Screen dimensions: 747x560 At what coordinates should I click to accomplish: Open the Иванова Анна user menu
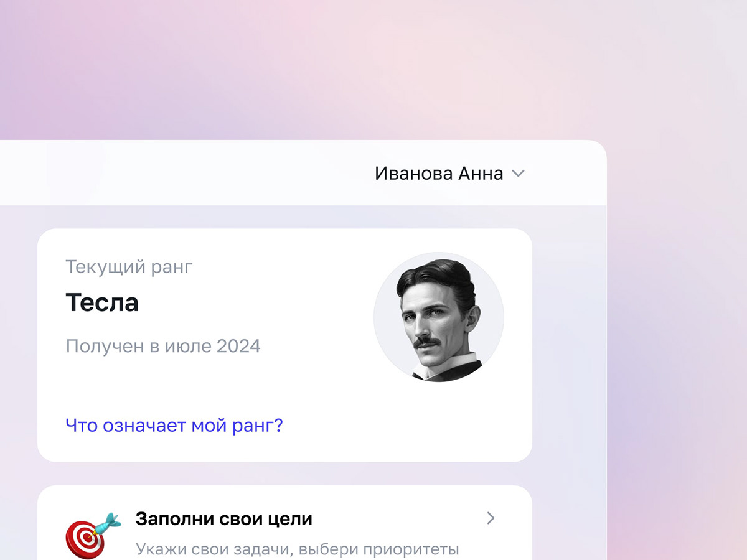(x=450, y=173)
